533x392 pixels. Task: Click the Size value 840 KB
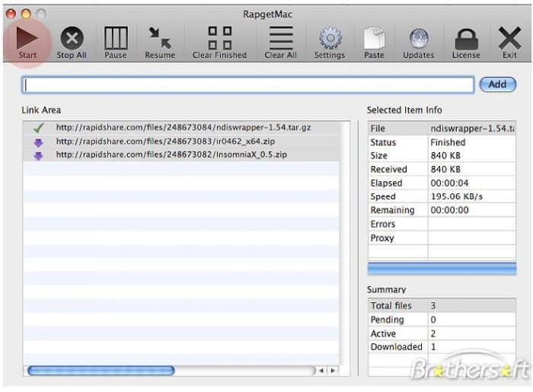tap(445, 155)
